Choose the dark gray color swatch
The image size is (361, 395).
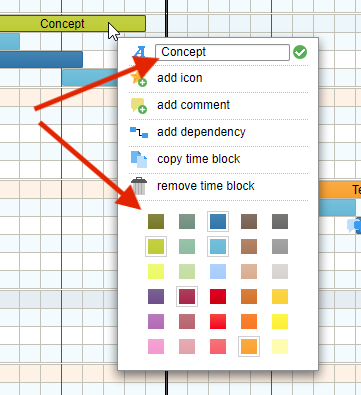coord(280,221)
